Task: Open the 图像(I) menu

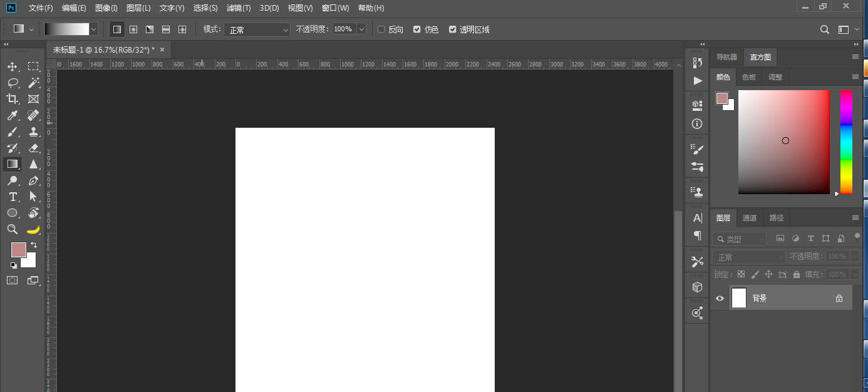Action: pyautogui.click(x=106, y=8)
